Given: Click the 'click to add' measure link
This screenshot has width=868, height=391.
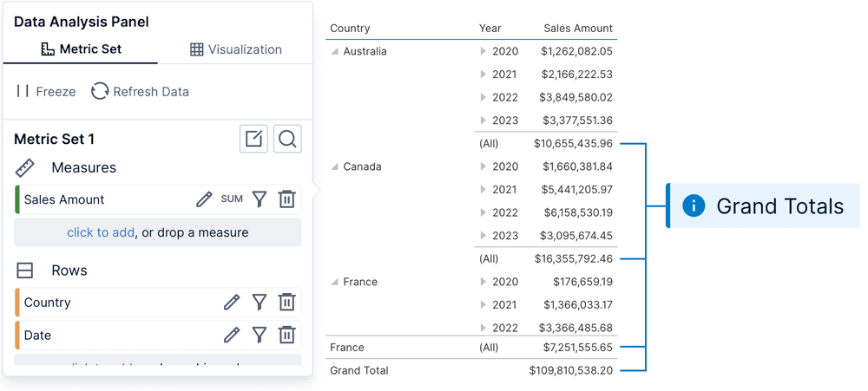Looking at the screenshot, I should [x=100, y=232].
